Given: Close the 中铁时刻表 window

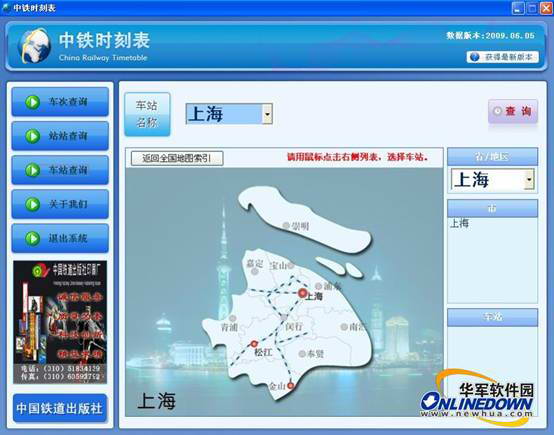Looking at the screenshot, I should click(x=546, y=8).
